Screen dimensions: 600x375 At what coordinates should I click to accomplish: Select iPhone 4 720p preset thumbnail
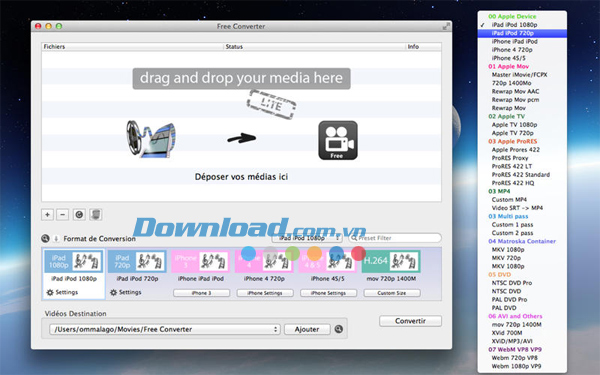click(264, 261)
